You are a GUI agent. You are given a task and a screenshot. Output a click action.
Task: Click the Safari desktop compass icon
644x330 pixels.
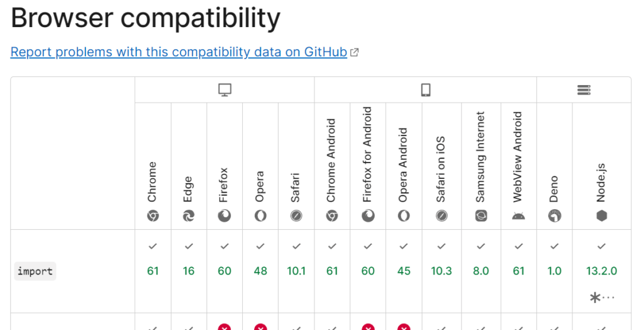tap(296, 216)
